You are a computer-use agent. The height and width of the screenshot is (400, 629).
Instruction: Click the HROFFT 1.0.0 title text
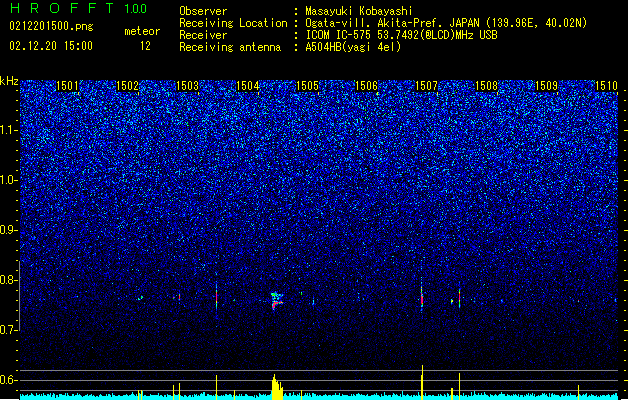coord(78,8)
